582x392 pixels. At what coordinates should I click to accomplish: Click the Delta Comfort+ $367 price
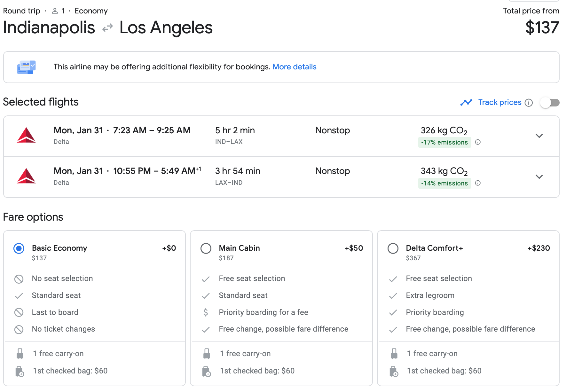pyautogui.click(x=413, y=258)
